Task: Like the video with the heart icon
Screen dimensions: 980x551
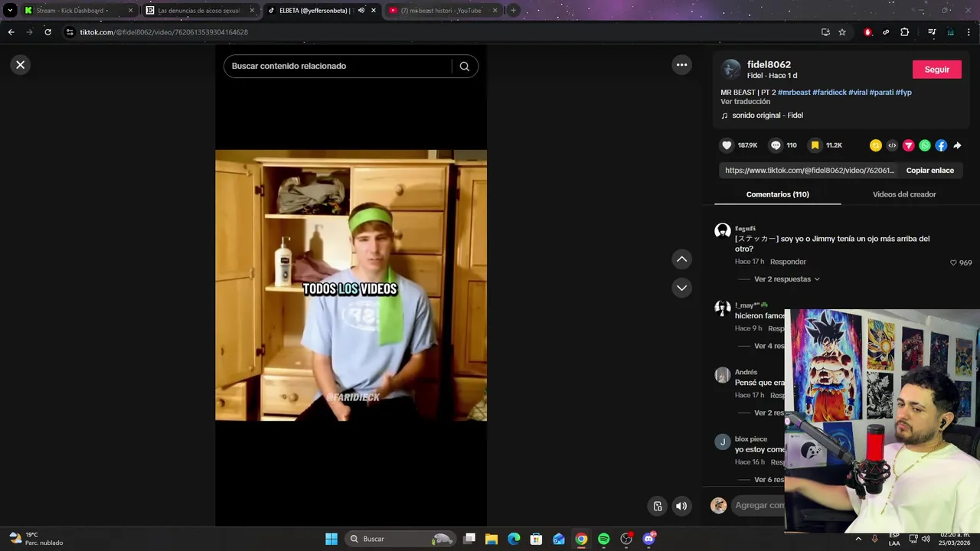Action: click(727, 145)
